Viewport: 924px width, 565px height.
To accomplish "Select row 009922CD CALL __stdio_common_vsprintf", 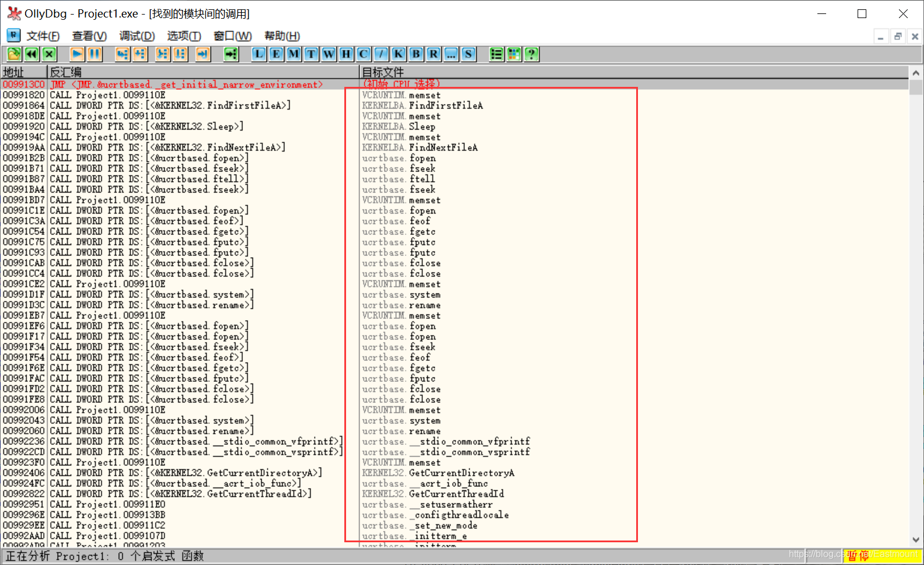I will click(x=454, y=452).
